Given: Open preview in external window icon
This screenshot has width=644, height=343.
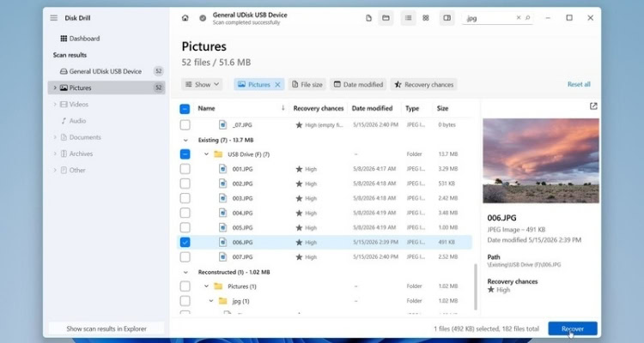Looking at the screenshot, I should [x=593, y=106].
